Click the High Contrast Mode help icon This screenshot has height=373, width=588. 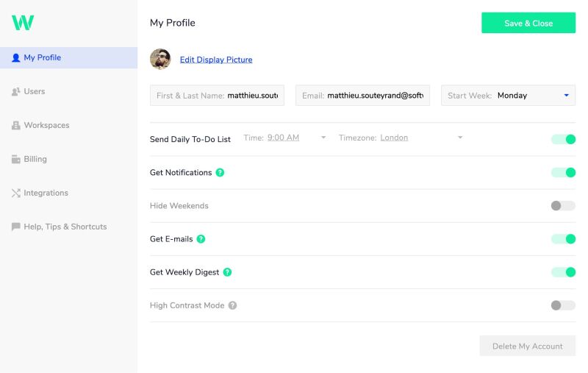(x=232, y=305)
